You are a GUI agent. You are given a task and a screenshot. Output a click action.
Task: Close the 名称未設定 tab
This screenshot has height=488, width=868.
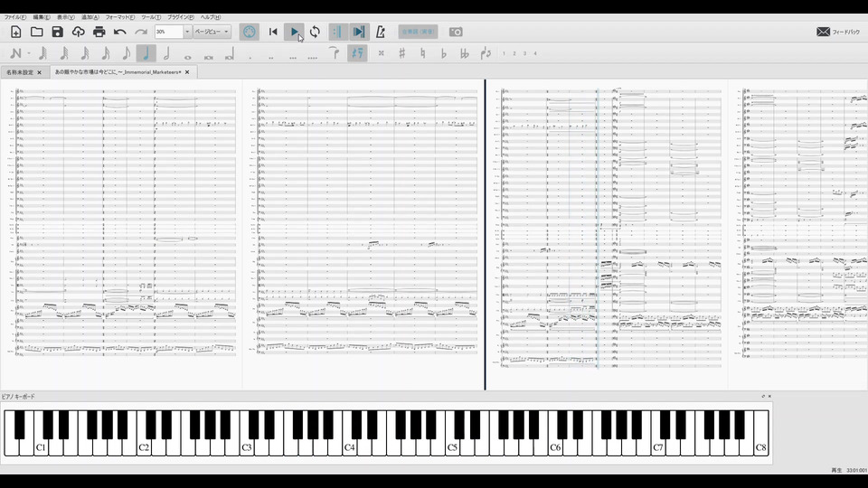[x=39, y=72]
